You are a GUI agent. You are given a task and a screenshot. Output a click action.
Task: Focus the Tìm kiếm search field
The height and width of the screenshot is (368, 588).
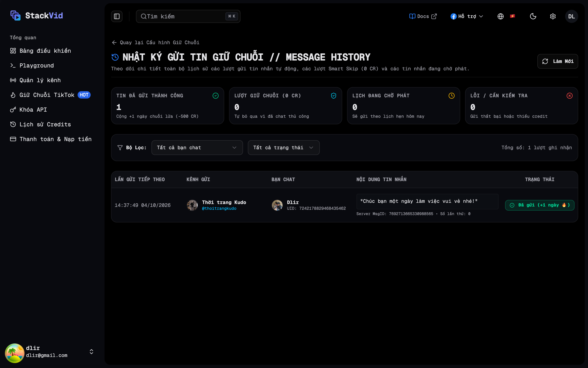(x=188, y=16)
